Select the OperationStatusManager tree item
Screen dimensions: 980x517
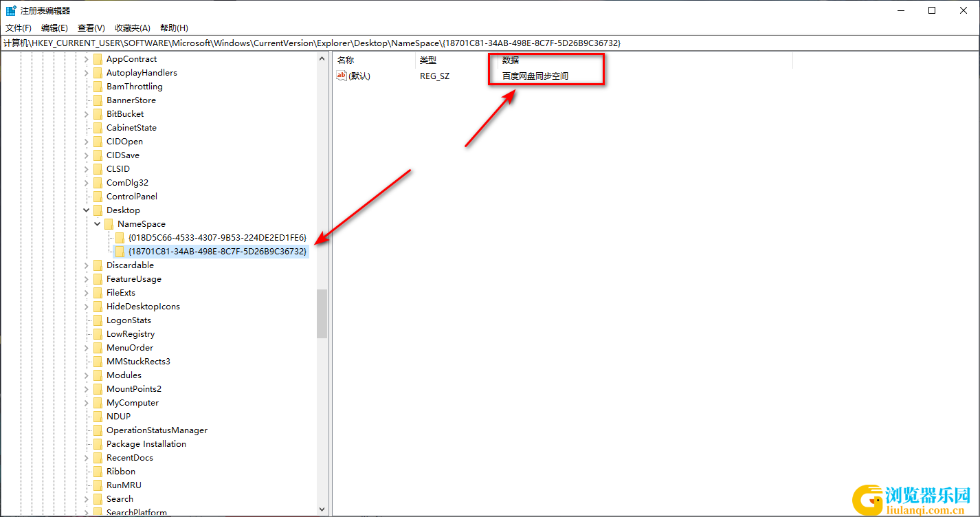[157, 430]
